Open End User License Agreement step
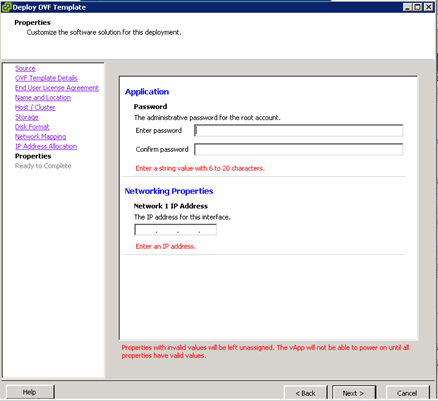Viewport: 438px width, 401px height. coord(57,88)
